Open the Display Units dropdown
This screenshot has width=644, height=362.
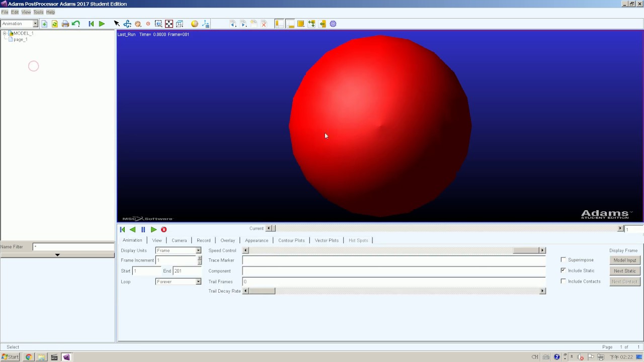point(178,250)
